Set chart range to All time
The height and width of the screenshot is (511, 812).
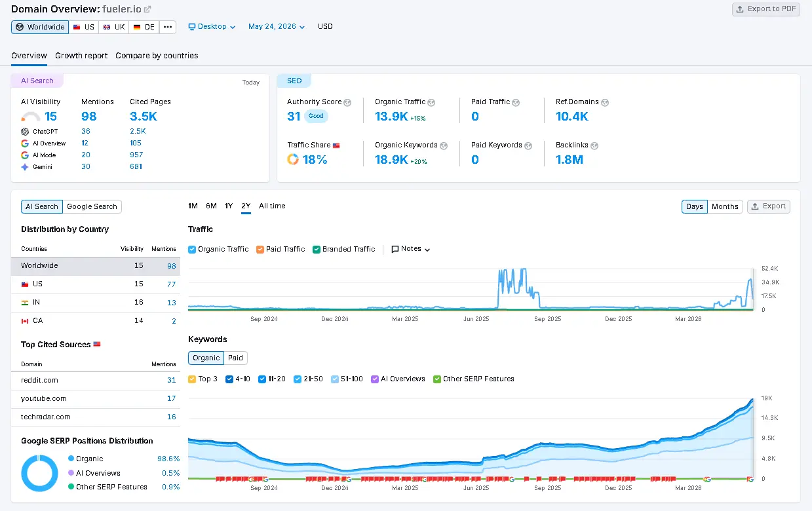point(272,206)
